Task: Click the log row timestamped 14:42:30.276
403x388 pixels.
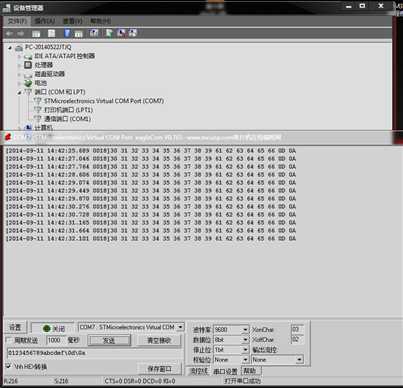Action: coord(151,207)
